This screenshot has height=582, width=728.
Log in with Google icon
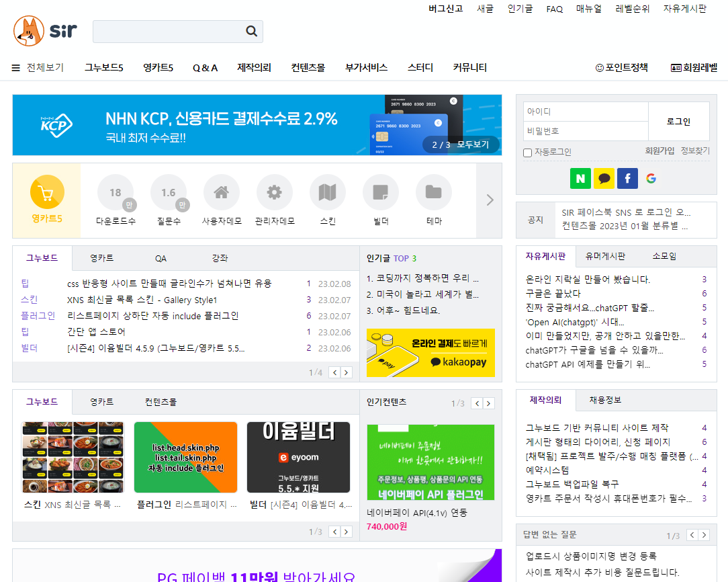click(x=651, y=178)
